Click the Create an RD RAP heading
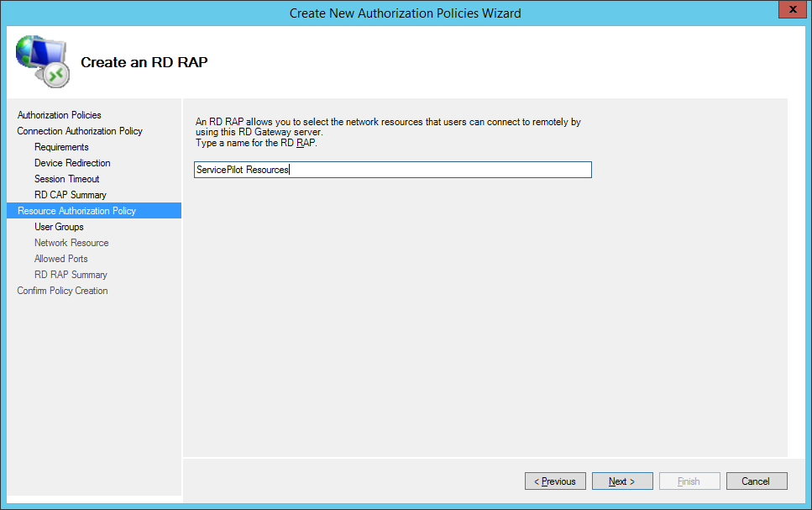This screenshot has height=510, width=812. click(x=144, y=62)
